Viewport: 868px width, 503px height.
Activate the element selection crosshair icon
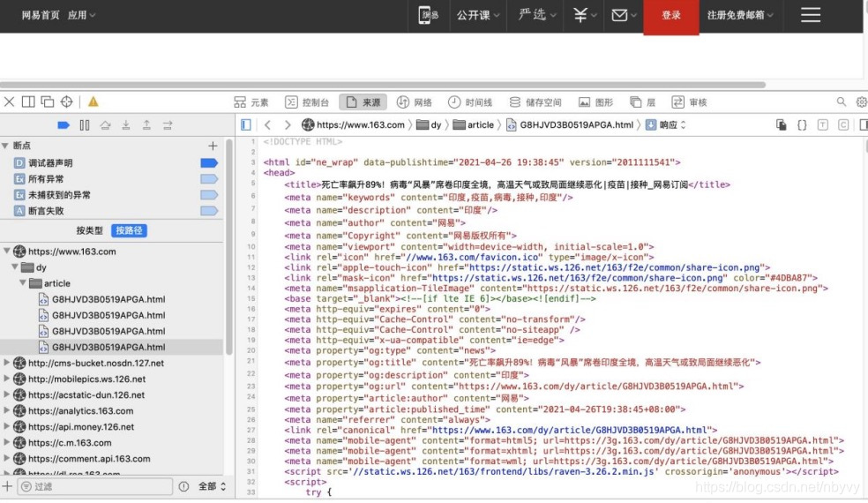tap(66, 102)
